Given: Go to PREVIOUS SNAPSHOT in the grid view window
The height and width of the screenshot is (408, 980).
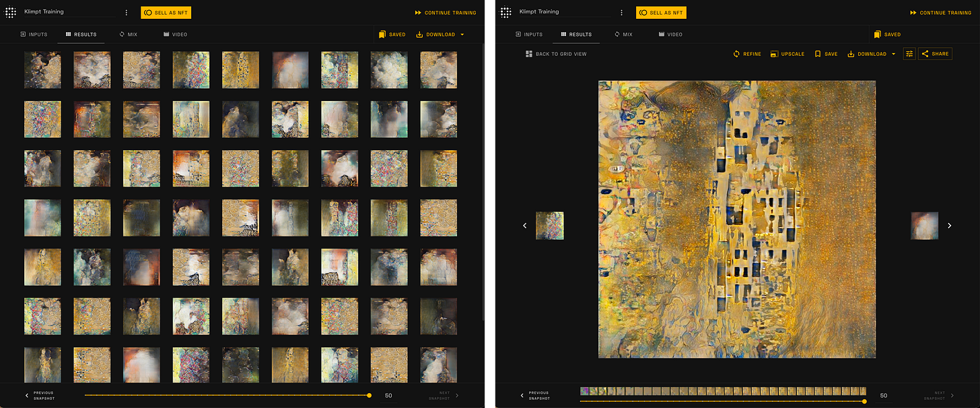Looking at the screenshot, I should (39, 395).
